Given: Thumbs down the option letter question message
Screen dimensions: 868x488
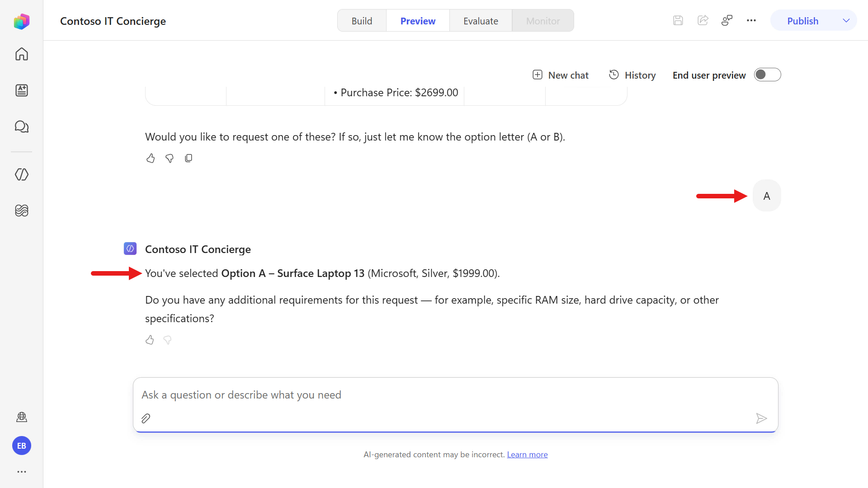Looking at the screenshot, I should coord(170,158).
